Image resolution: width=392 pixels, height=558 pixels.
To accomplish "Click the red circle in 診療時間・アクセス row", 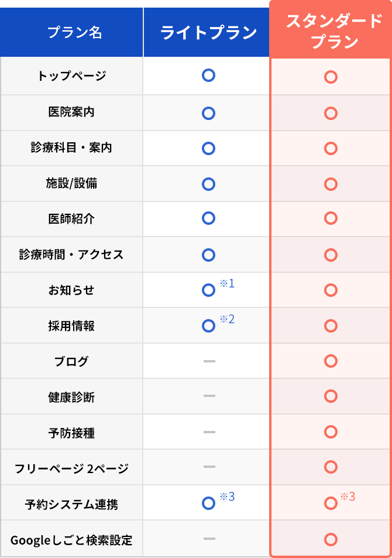I will click(331, 255).
